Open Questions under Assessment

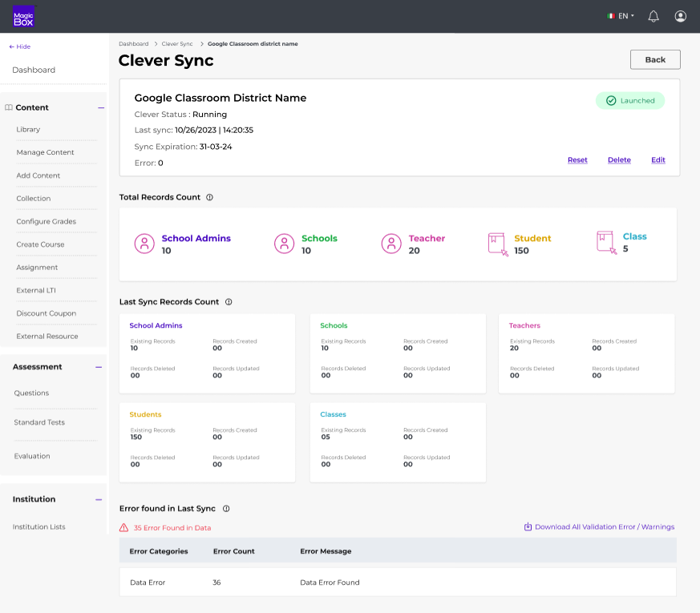pyautogui.click(x=31, y=393)
